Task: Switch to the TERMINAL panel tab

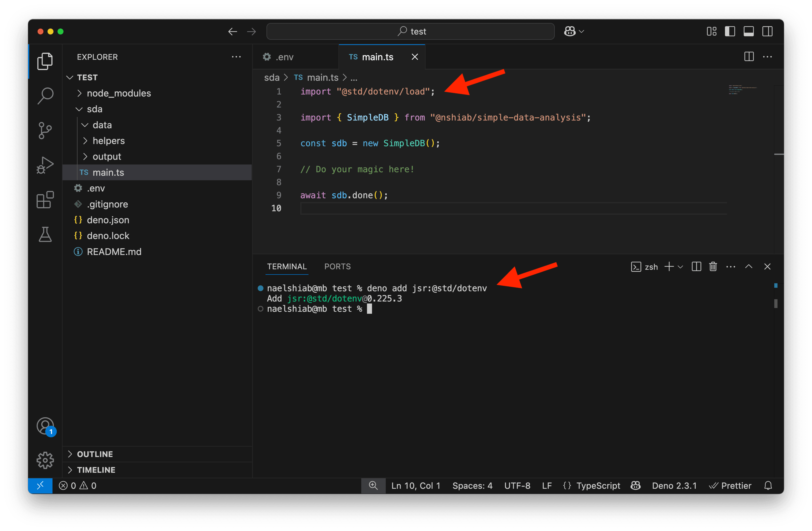Action: 287,266
